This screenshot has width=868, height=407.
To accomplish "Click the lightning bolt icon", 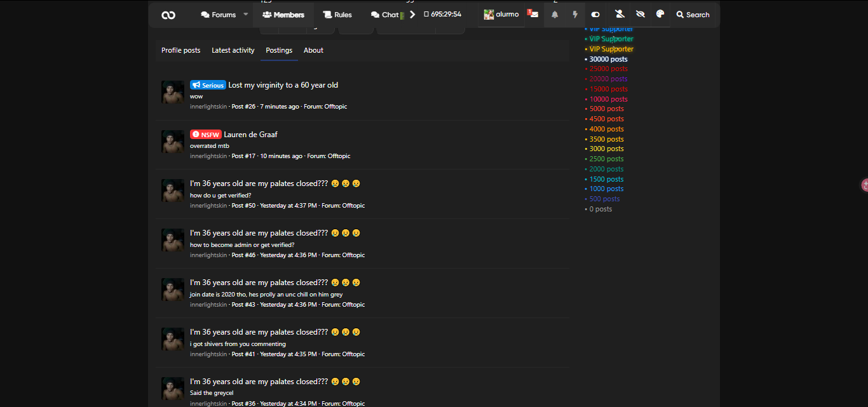I will tap(575, 15).
